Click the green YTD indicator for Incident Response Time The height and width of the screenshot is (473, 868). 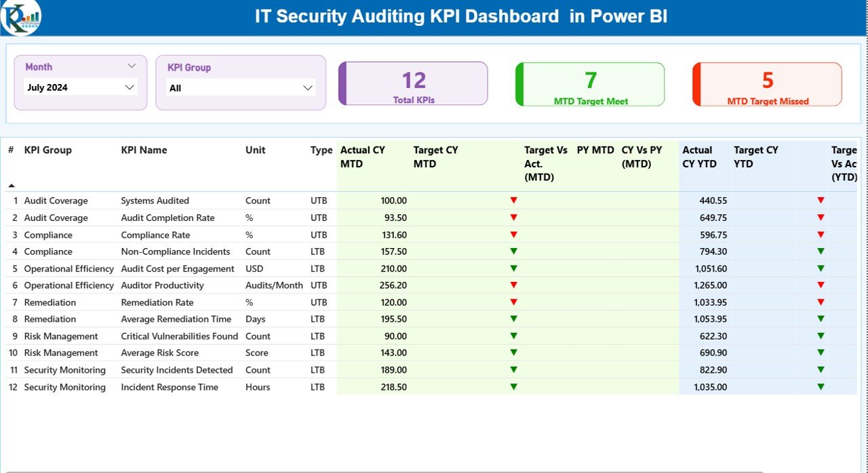tap(822, 387)
